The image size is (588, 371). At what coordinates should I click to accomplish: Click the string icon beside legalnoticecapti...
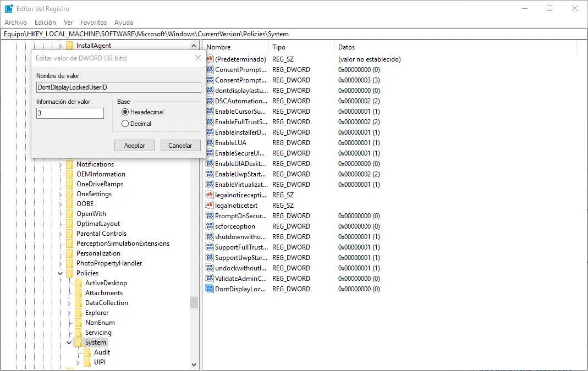[x=210, y=195]
